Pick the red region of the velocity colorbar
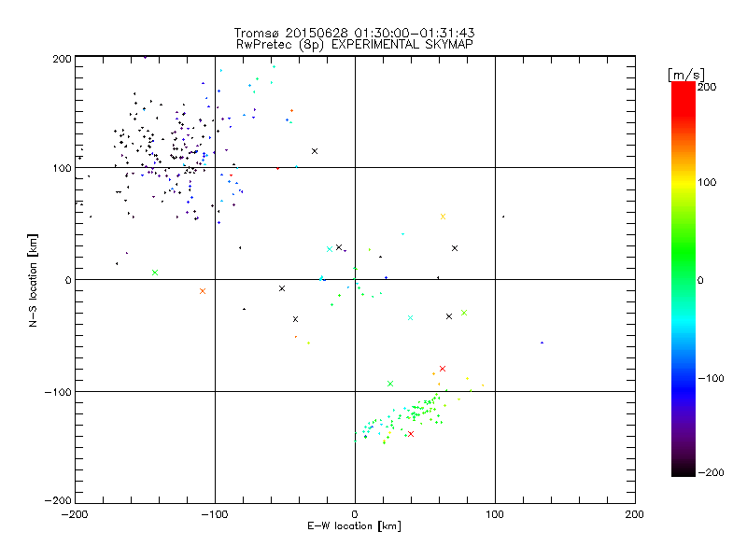 [x=684, y=98]
